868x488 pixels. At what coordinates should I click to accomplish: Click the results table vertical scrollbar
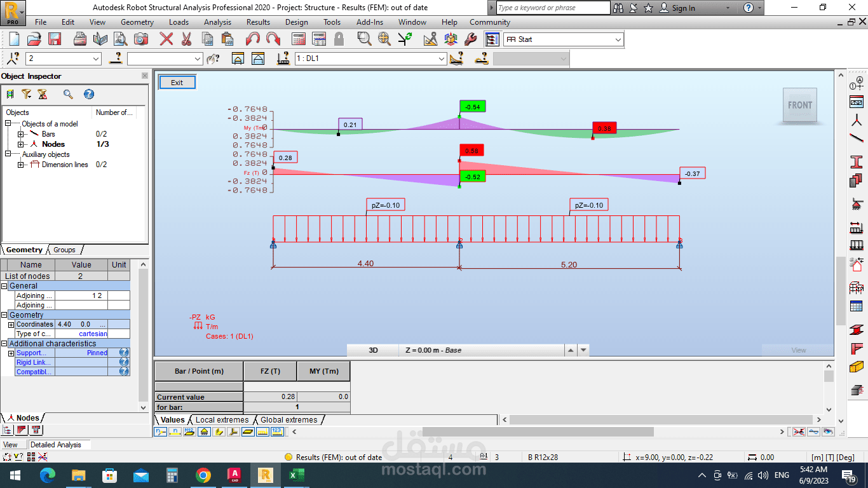(x=829, y=388)
